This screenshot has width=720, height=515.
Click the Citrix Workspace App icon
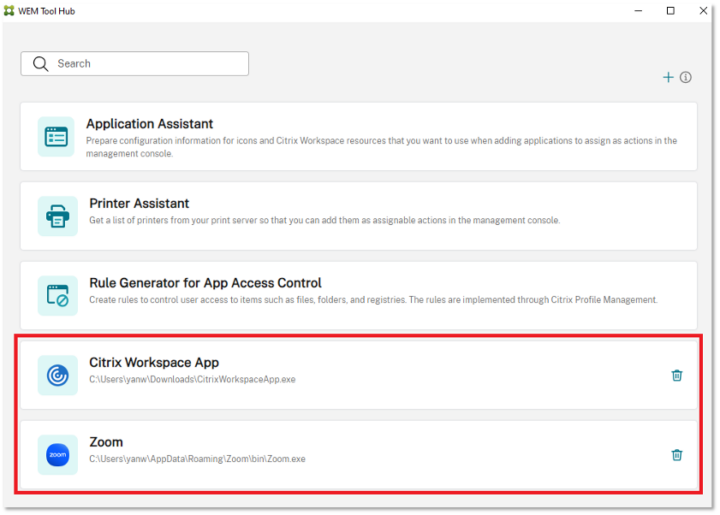57,375
